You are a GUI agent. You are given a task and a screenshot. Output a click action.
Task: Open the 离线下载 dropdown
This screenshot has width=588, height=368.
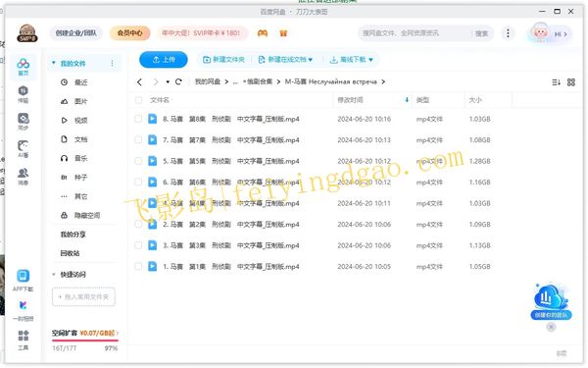pos(352,60)
